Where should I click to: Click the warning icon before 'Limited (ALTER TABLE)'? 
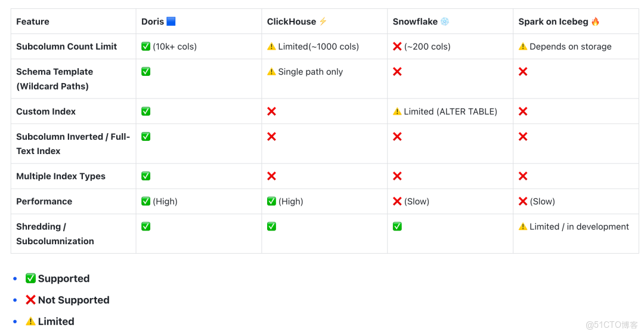(397, 112)
